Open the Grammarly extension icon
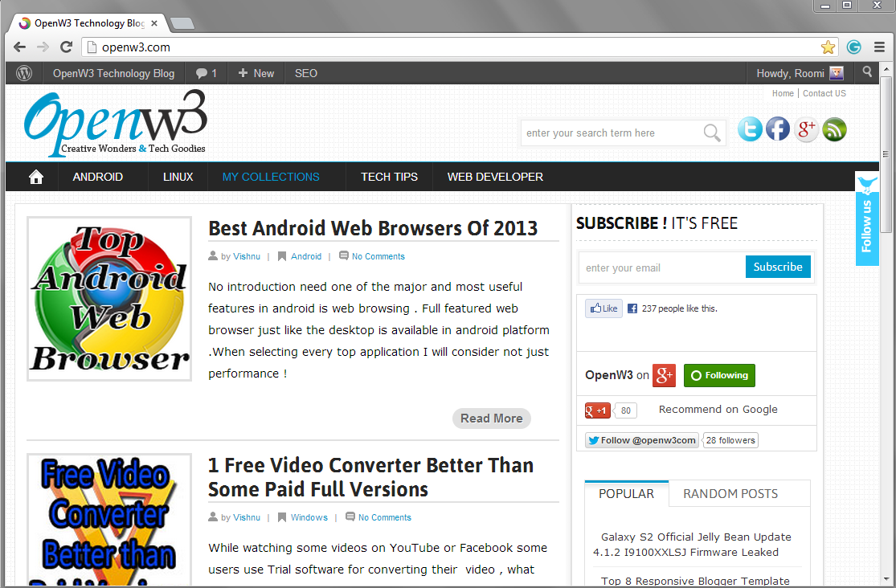896x588 pixels. click(853, 47)
